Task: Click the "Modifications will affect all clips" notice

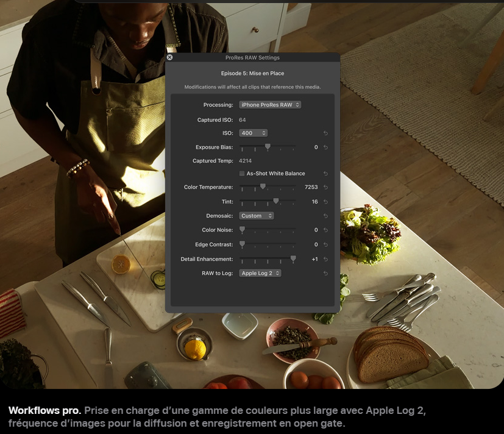Action: point(253,87)
